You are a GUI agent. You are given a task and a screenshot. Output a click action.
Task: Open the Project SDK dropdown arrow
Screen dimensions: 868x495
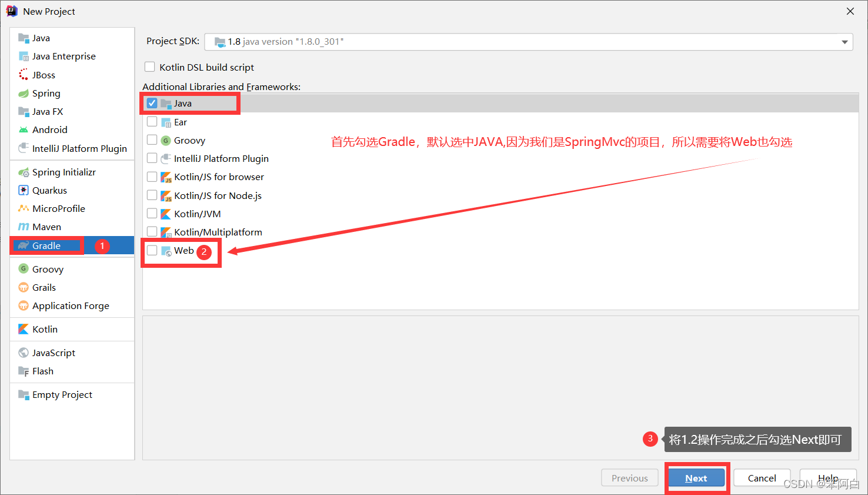(844, 42)
